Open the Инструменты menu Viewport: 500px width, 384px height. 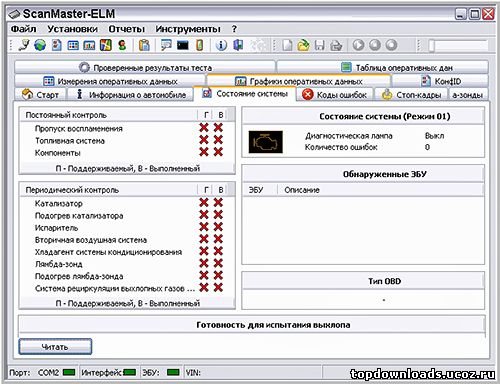click(x=188, y=29)
